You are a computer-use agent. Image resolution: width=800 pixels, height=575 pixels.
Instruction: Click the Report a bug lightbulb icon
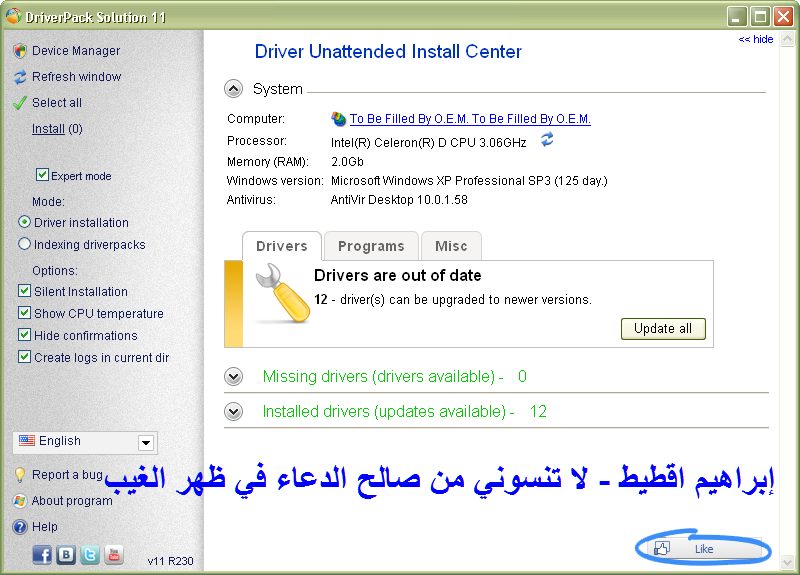[x=20, y=475]
